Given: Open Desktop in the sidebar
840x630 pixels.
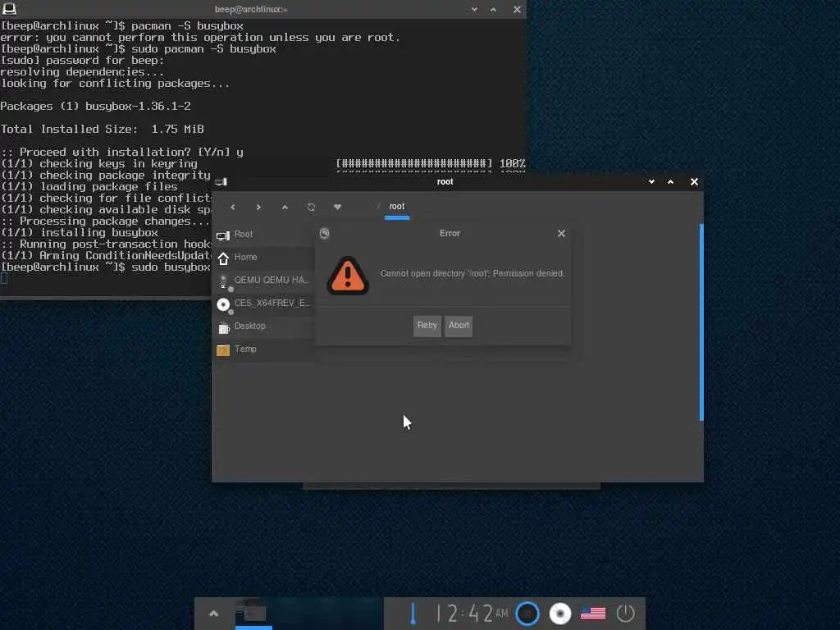Looking at the screenshot, I should pos(263,326).
